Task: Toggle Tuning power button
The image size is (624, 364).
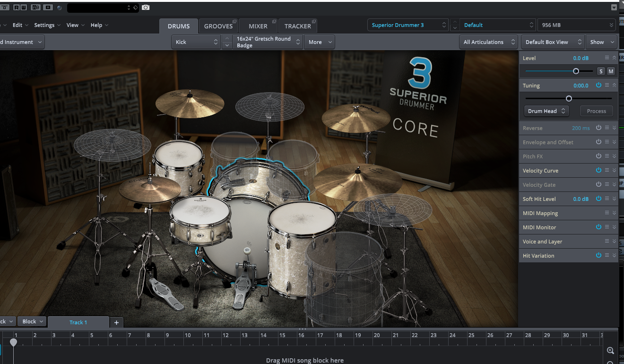Action: (x=598, y=85)
